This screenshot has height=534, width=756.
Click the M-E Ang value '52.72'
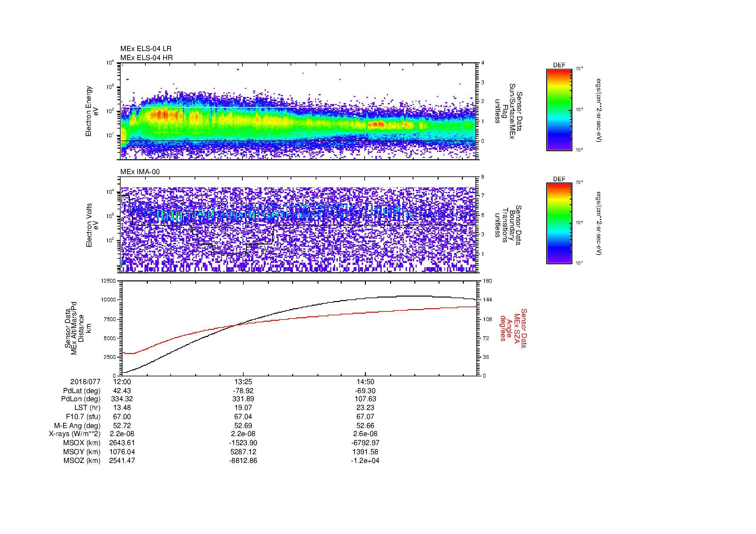pyautogui.click(x=122, y=426)
